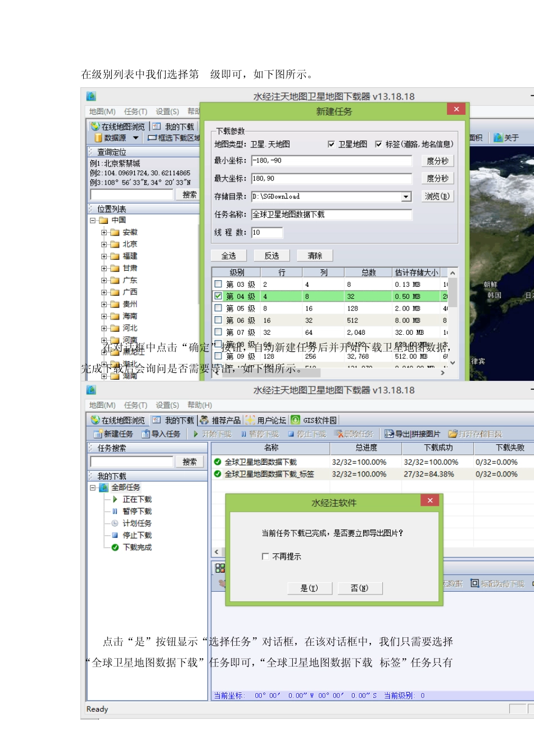
Task: Expand the 北京 folder in the location tree
Action: pos(104,245)
